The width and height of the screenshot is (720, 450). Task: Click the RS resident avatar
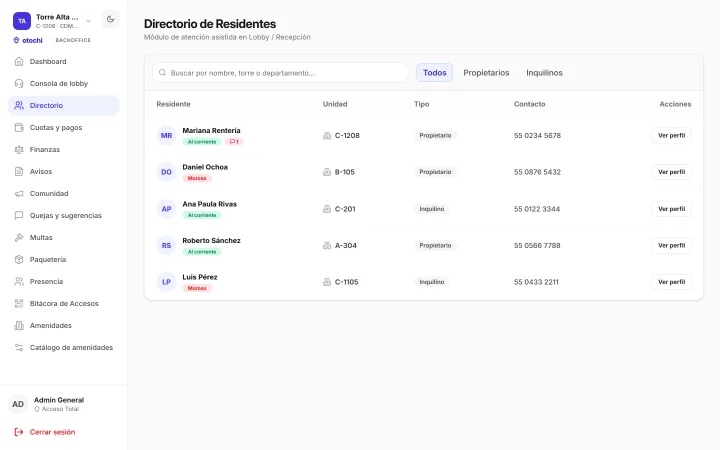166,246
